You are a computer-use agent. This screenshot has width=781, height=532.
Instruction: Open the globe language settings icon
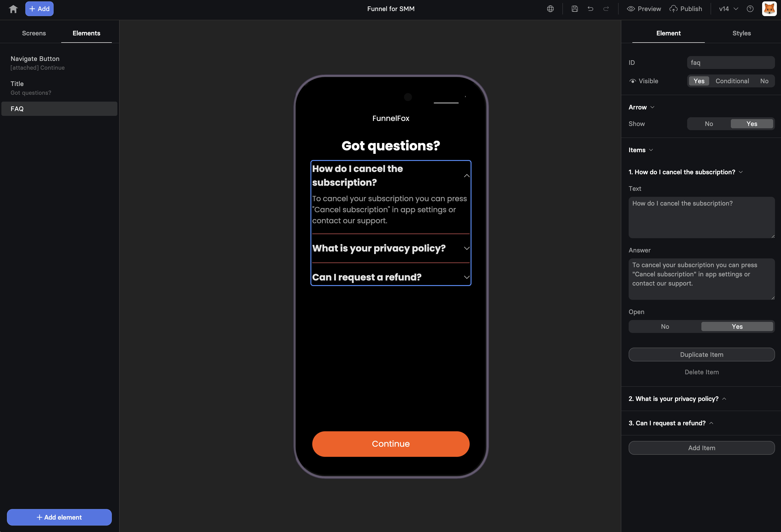[550, 9]
